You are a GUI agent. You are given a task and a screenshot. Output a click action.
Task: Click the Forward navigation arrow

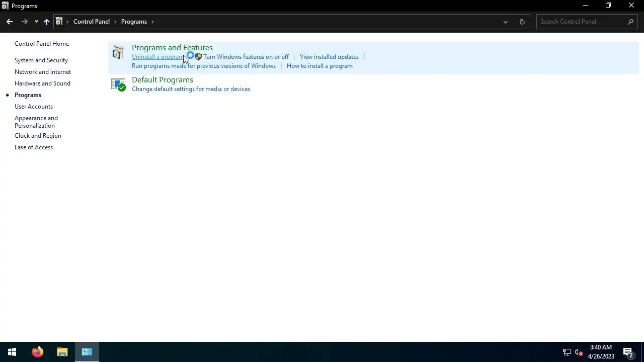coord(24,22)
